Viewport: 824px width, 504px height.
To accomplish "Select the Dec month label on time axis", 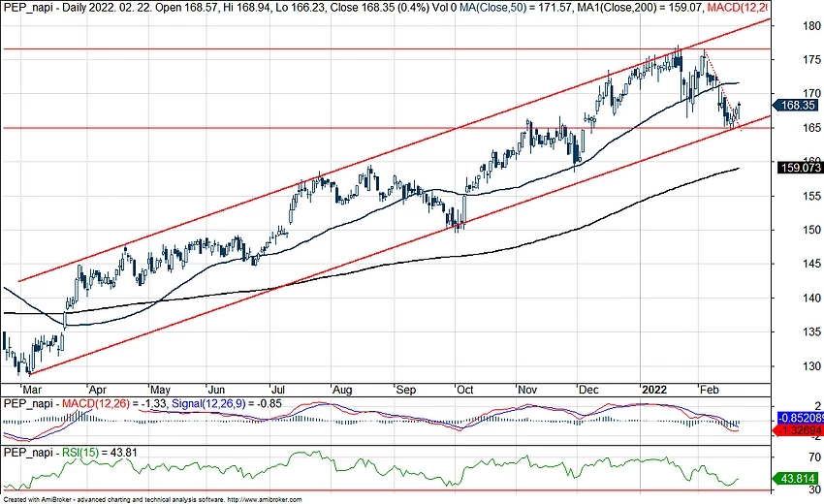I will coord(588,390).
